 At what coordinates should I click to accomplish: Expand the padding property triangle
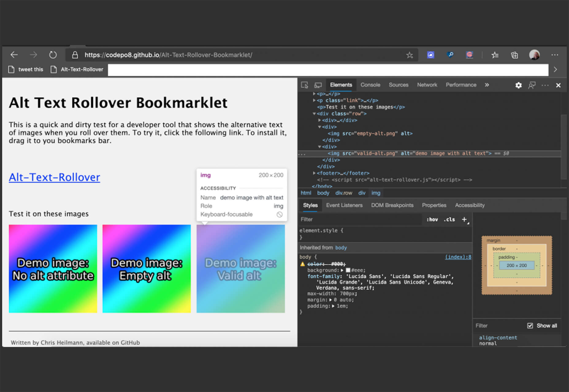[x=333, y=306]
